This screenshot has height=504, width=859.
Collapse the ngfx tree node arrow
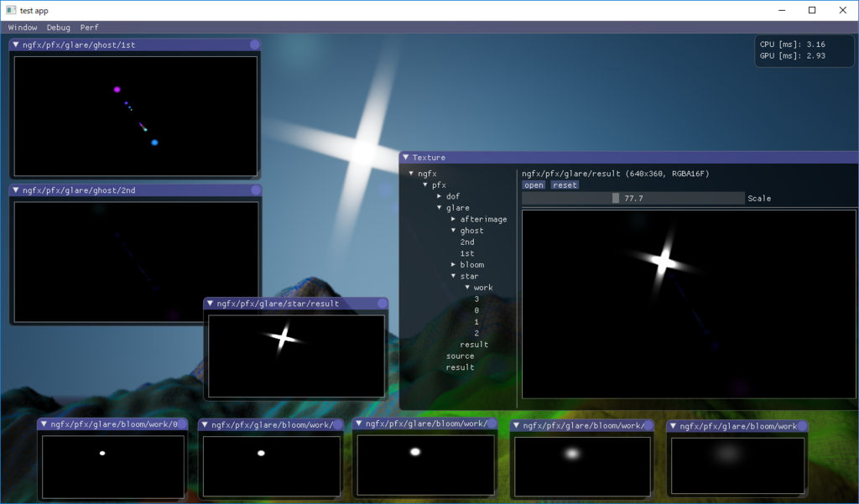pyautogui.click(x=411, y=174)
